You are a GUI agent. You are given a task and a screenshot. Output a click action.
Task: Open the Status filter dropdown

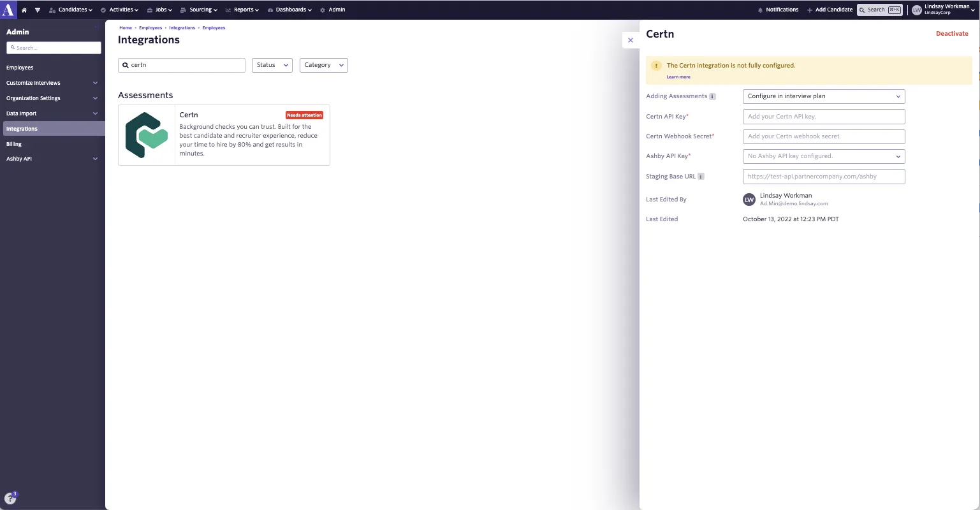pyautogui.click(x=272, y=65)
